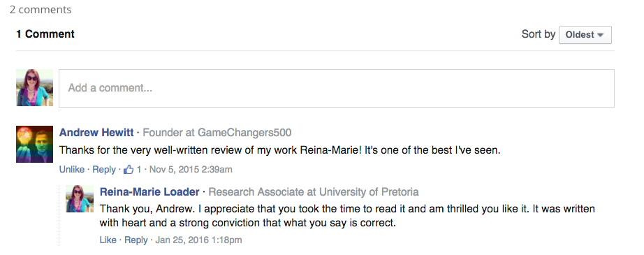Click the like count number 1
The width and height of the screenshot is (644, 255).
pyautogui.click(x=139, y=169)
